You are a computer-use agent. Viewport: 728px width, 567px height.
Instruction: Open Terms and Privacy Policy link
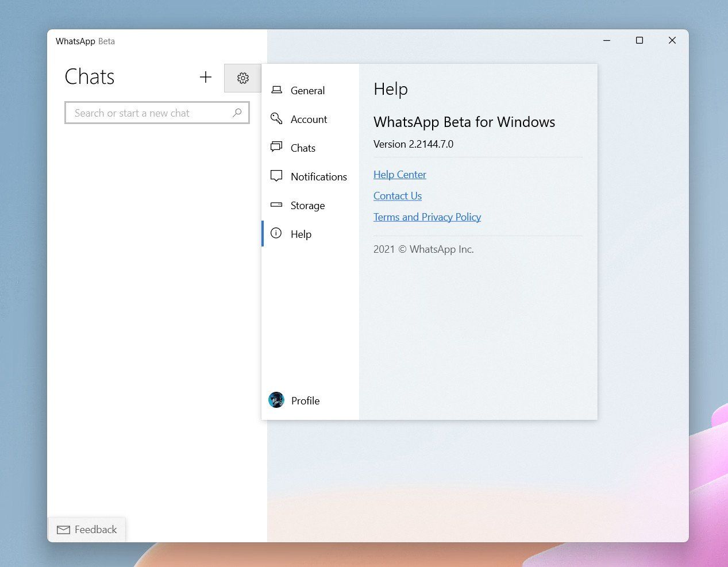pos(427,217)
